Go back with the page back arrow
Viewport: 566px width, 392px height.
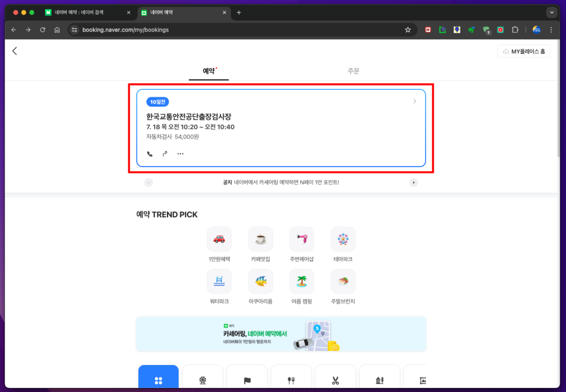[x=15, y=51]
